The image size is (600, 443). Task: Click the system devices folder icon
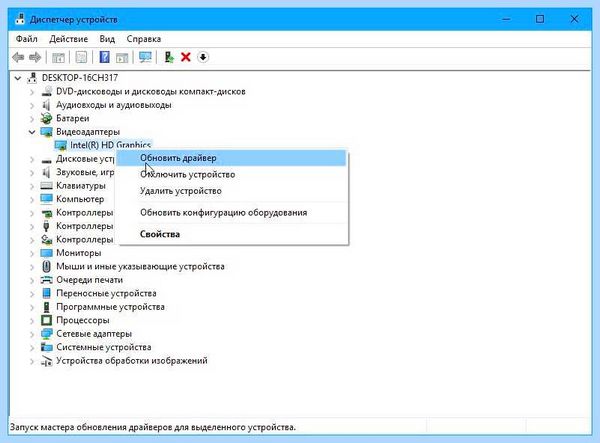coord(47,347)
